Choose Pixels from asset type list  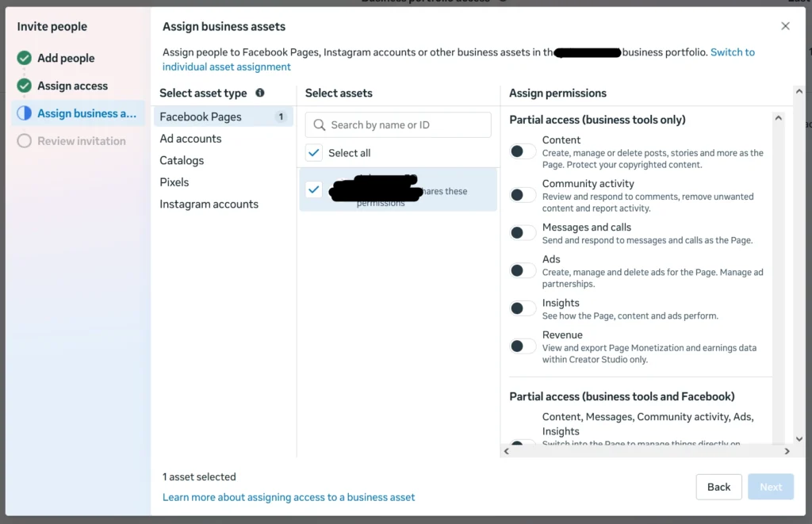174,182
